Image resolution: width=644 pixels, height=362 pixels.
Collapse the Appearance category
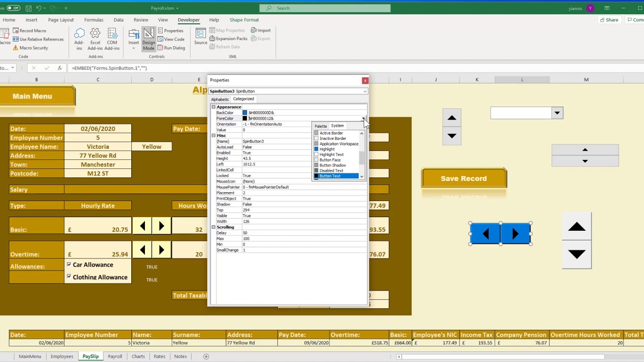click(x=213, y=107)
